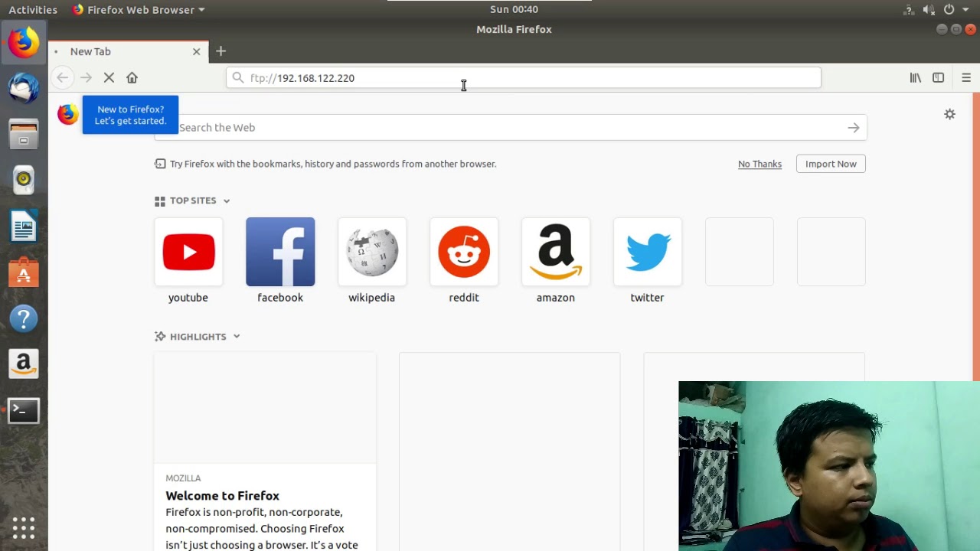Open the Activities overview
The width and height of the screenshot is (980, 551).
[x=33, y=10]
